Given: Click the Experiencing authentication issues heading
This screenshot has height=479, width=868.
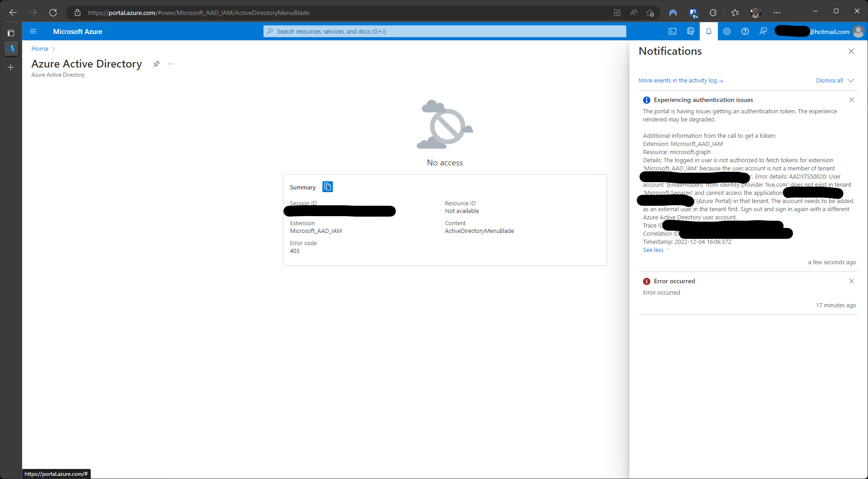Looking at the screenshot, I should click(x=703, y=100).
